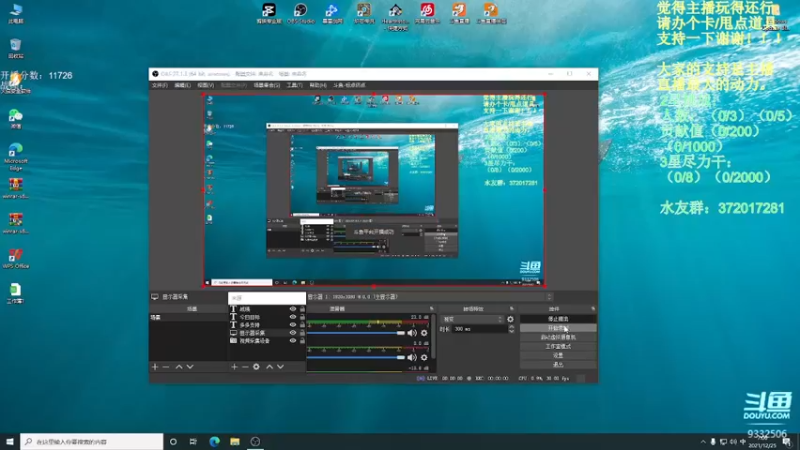The width and height of the screenshot is (800, 450).
Task: Open Task View on the taskbar
Action: coord(193,442)
